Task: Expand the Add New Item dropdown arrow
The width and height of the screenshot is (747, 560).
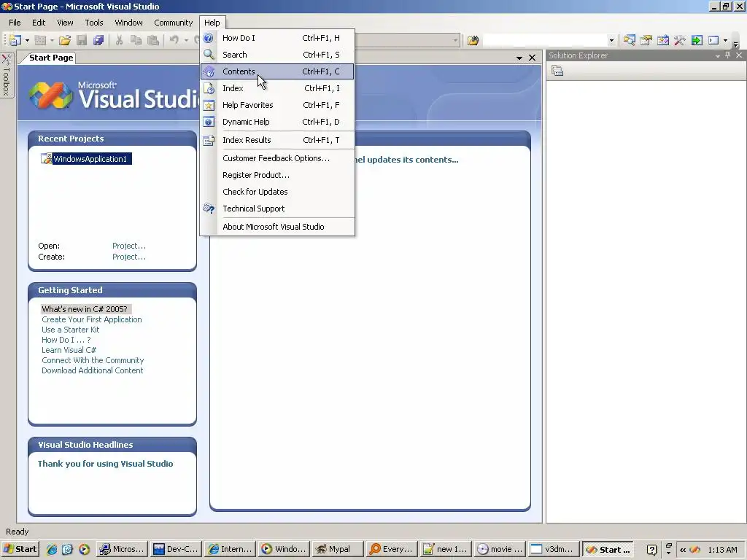Action: click(52, 41)
